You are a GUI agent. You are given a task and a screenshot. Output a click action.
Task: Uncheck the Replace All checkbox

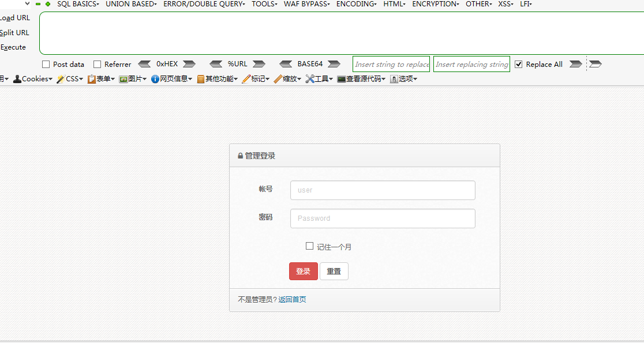(x=519, y=65)
